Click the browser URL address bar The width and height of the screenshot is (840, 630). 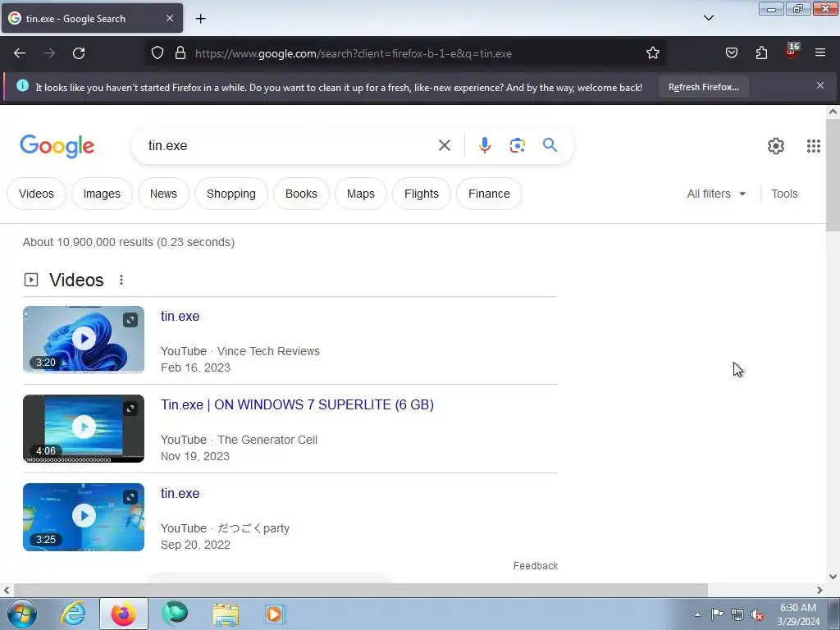[x=407, y=53]
